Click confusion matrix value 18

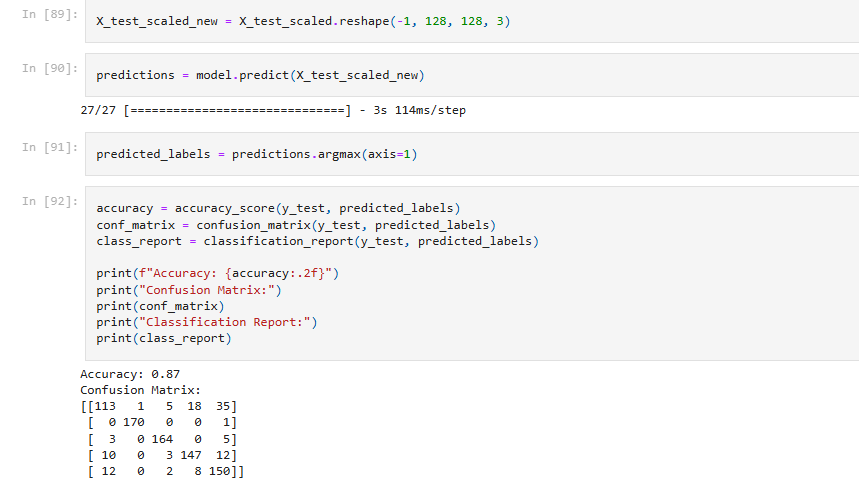tap(194, 407)
